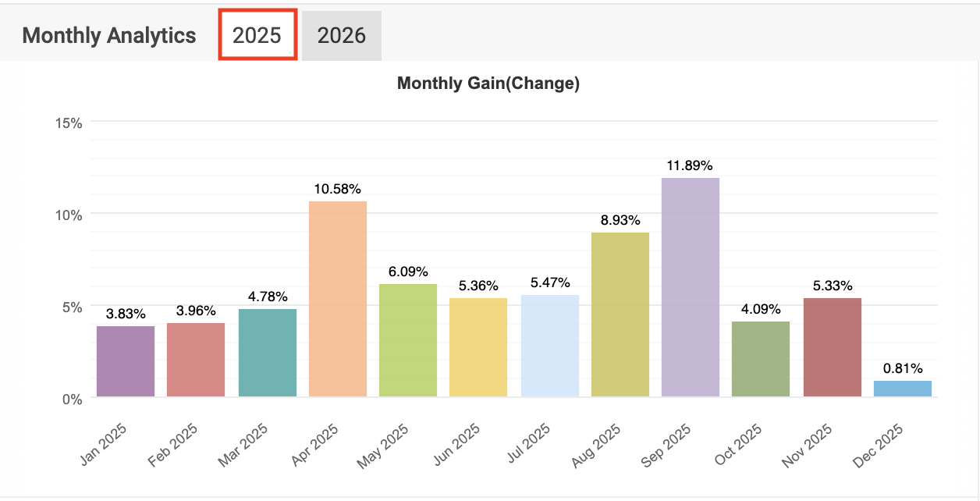
Task: Click the May 2025 green bar
Action: (x=408, y=340)
